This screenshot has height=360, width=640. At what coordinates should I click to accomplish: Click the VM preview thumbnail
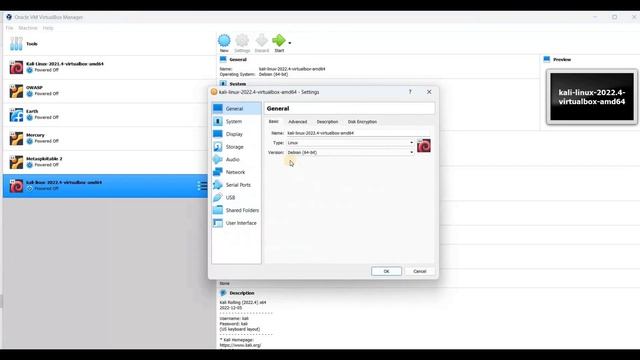pos(592,97)
